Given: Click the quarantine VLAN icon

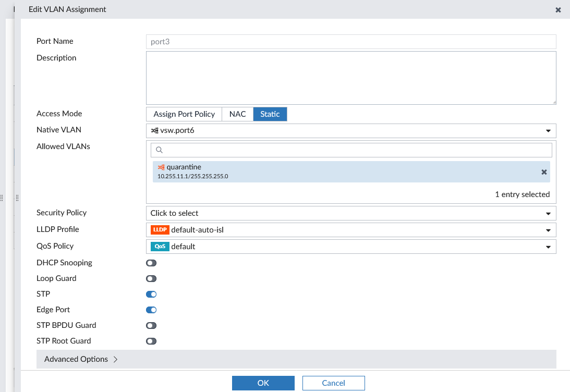Looking at the screenshot, I should (161, 167).
